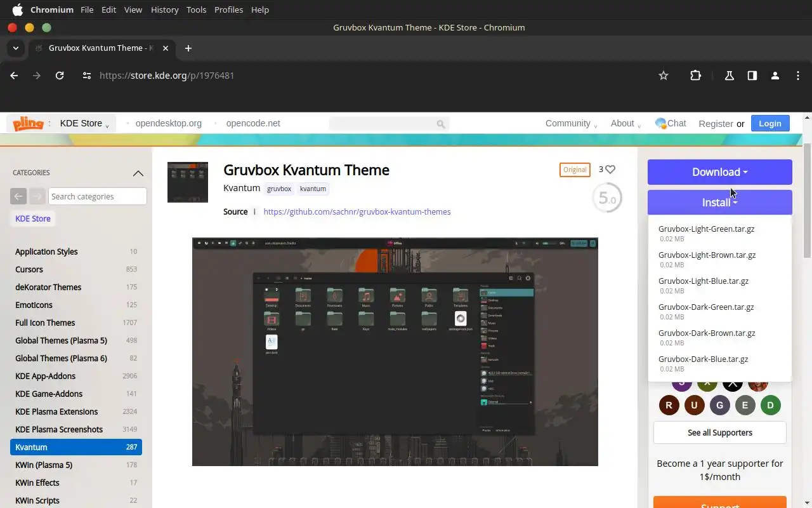This screenshot has width=812, height=508.
Task: Open the tab search dropdown arrow
Action: pyautogui.click(x=16, y=48)
